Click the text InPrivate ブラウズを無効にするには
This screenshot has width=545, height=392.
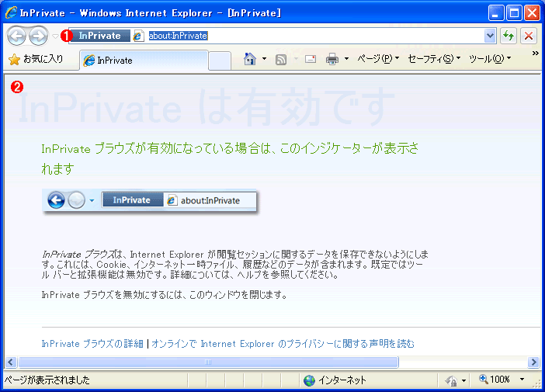164,295
